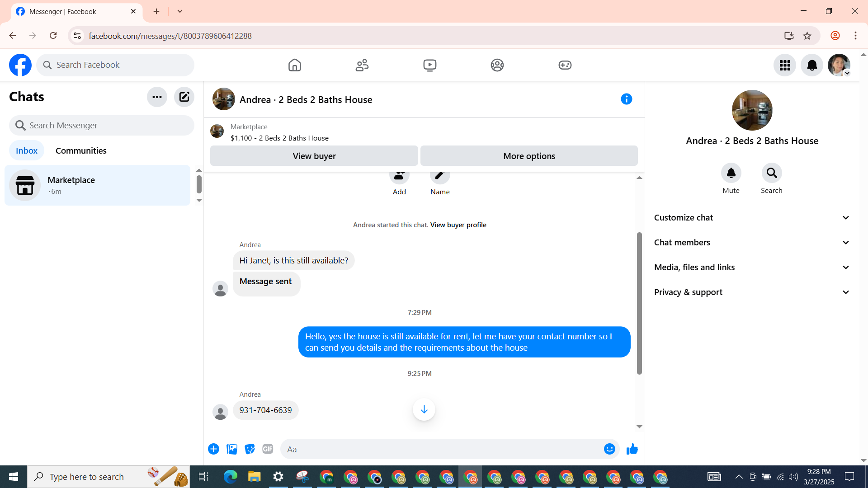The height and width of the screenshot is (488, 868).
Task: Expand Customize chat section
Action: pos(752,218)
